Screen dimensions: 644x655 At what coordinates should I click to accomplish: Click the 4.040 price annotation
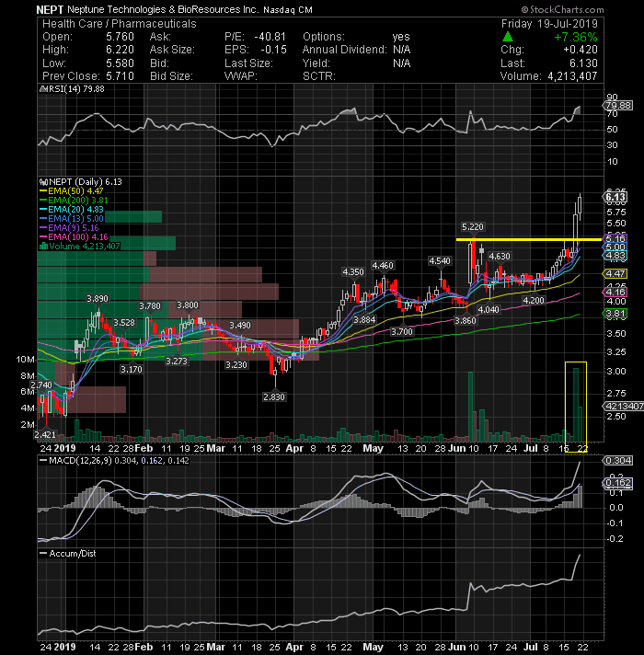pos(489,309)
